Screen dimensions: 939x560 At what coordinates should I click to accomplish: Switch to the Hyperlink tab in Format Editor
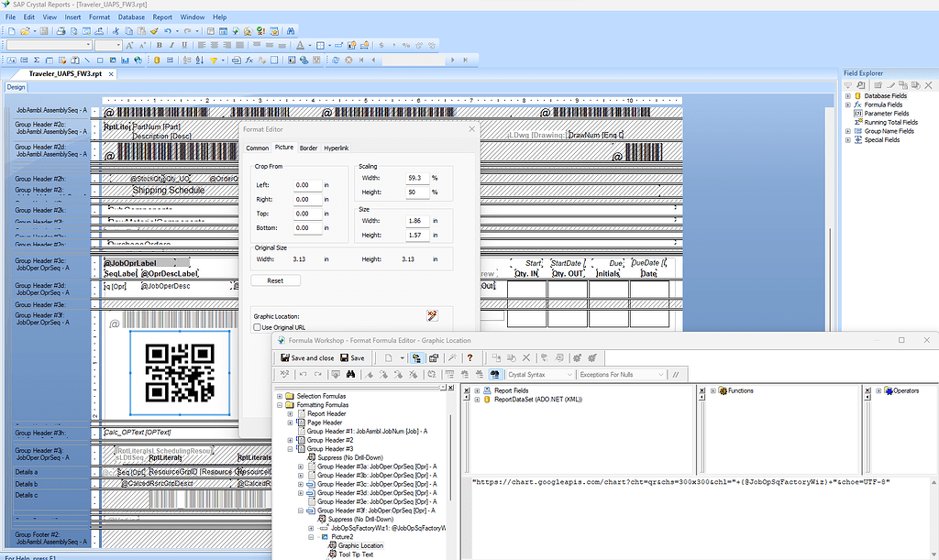point(336,147)
